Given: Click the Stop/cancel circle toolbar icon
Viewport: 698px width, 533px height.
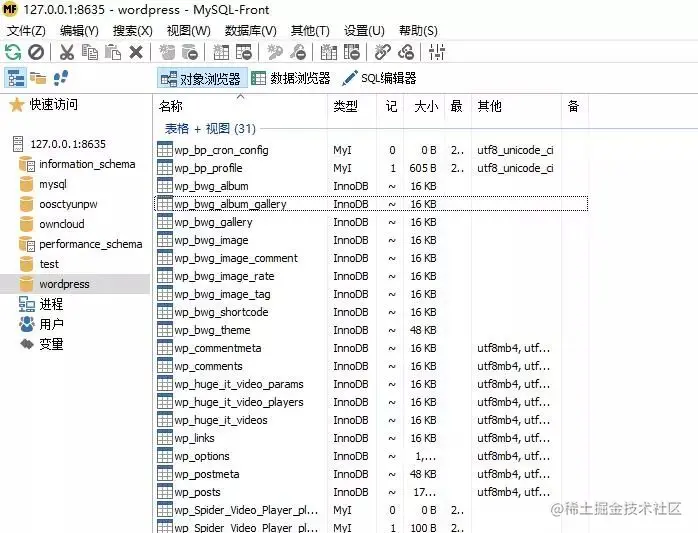Looking at the screenshot, I should (x=36, y=52).
